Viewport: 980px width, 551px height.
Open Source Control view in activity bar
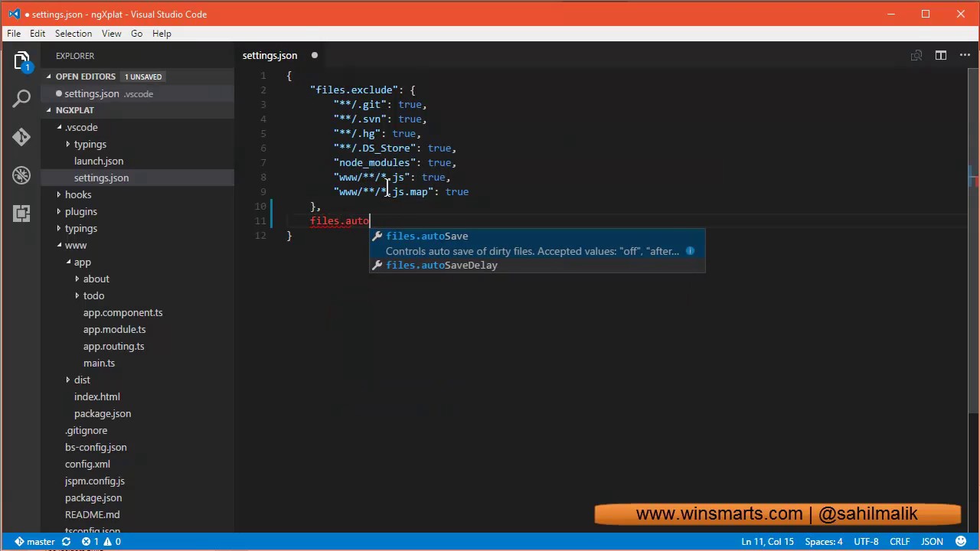point(21,137)
